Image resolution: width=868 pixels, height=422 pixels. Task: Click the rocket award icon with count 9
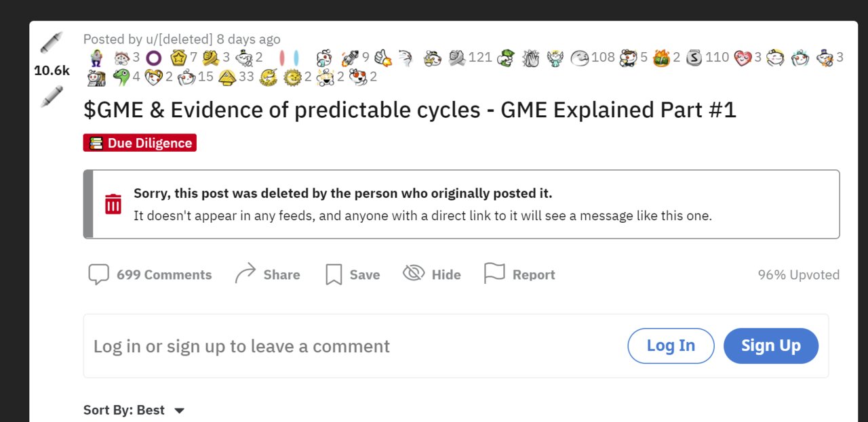click(350, 58)
